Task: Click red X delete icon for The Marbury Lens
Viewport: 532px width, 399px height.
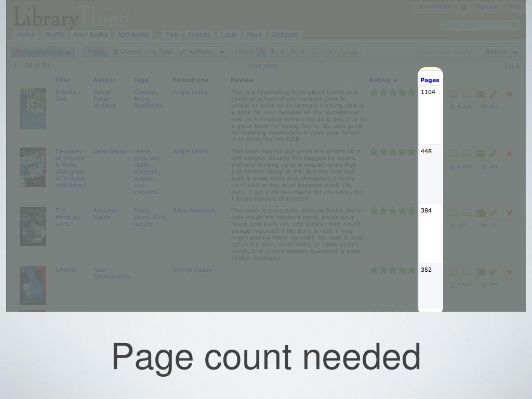Action: pyautogui.click(x=510, y=212)
